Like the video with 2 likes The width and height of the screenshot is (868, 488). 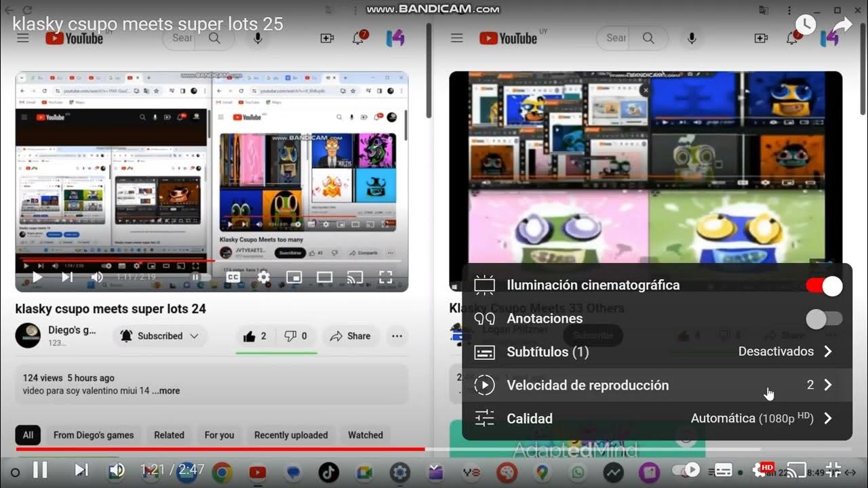click(254, 336)
